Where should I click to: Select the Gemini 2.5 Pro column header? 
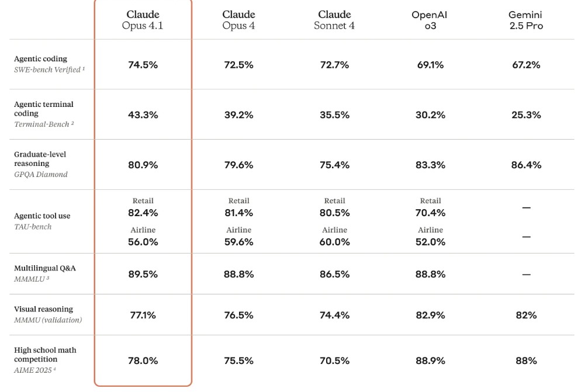[x=526, y=20]
